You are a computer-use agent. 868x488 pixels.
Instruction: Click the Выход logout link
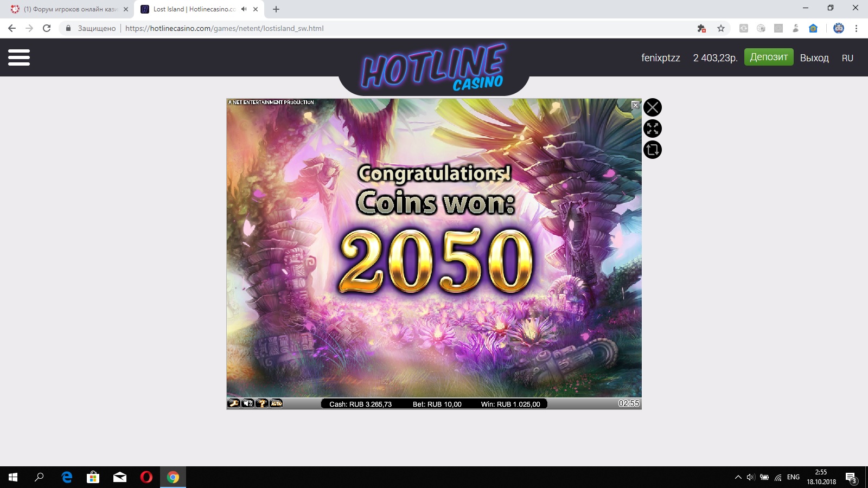(x=814, y=58)
